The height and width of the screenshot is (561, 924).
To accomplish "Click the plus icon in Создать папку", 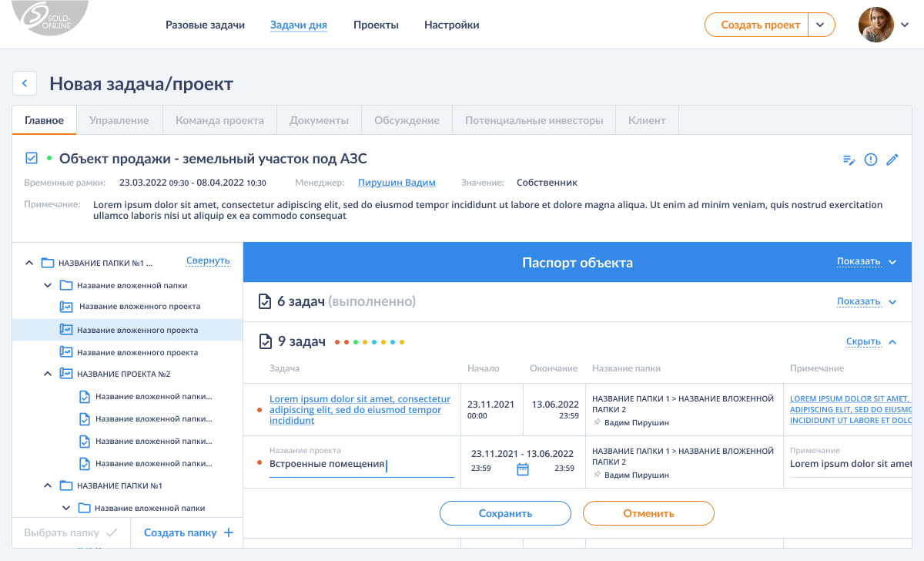I will point(228,532).
